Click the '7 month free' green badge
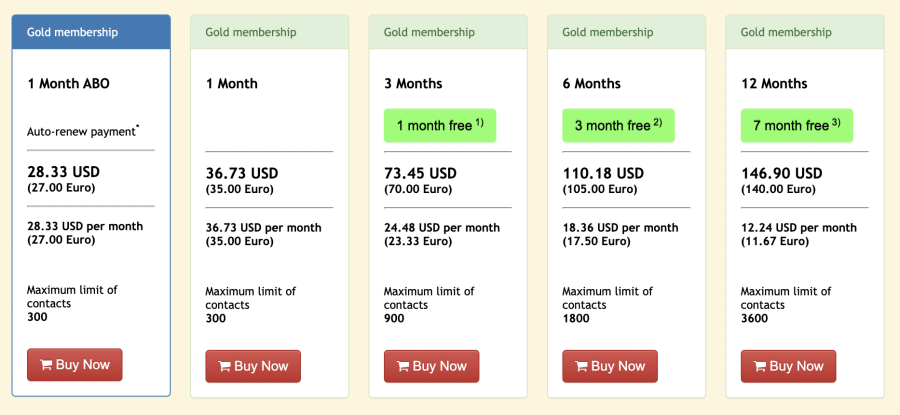The width and height of the screenshot is (900, 415). (x=797, y=126)
